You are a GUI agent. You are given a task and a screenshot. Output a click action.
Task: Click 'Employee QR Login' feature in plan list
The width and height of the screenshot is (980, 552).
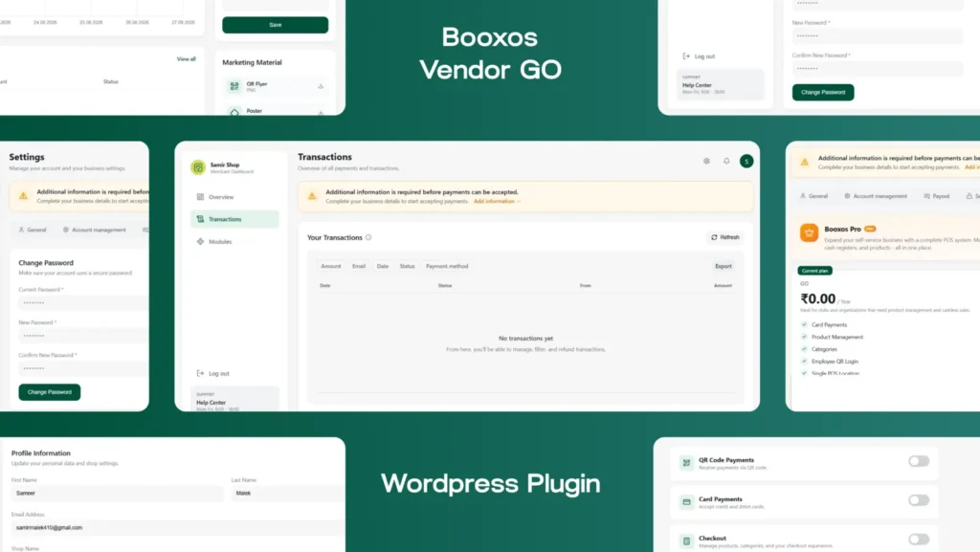(835, 362)
